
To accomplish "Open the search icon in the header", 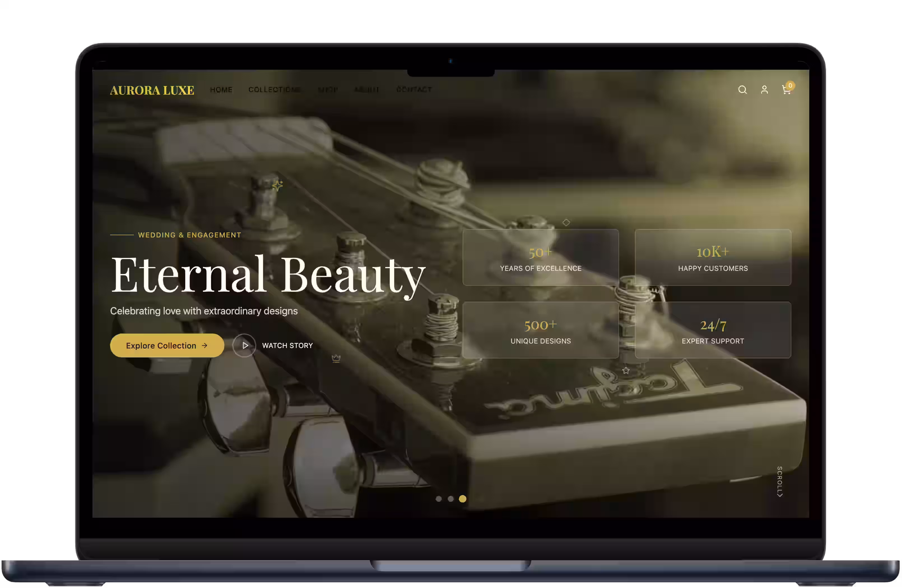I will point(742,90).
